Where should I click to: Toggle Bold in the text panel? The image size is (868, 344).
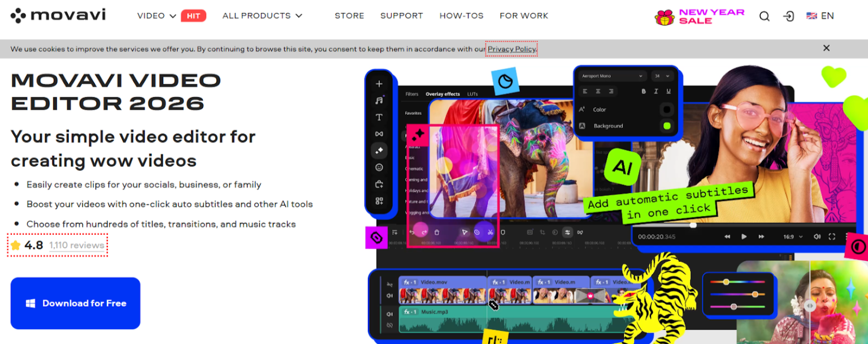[644, 91]
